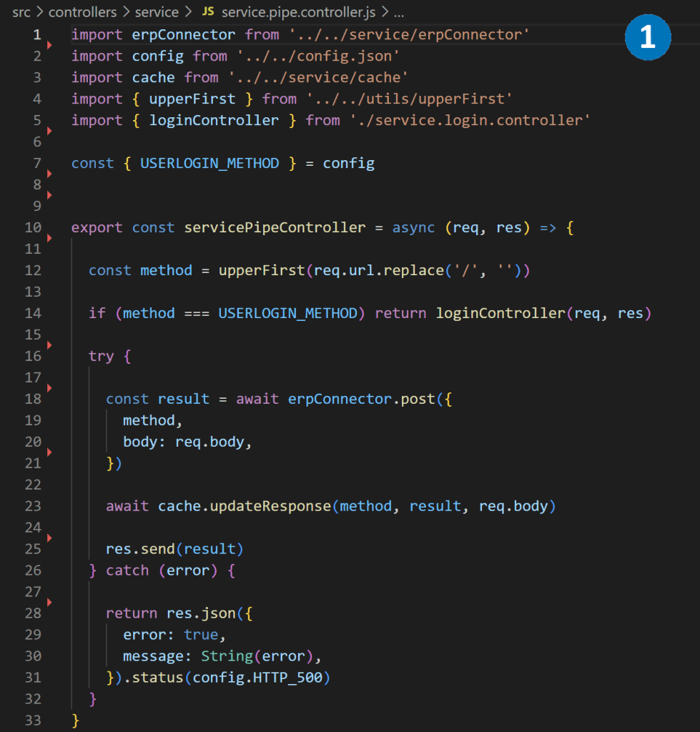Viewport: 700px width, 732px height.
Task: Expand the service breadcrumb segment
Action: coord(157,12)
